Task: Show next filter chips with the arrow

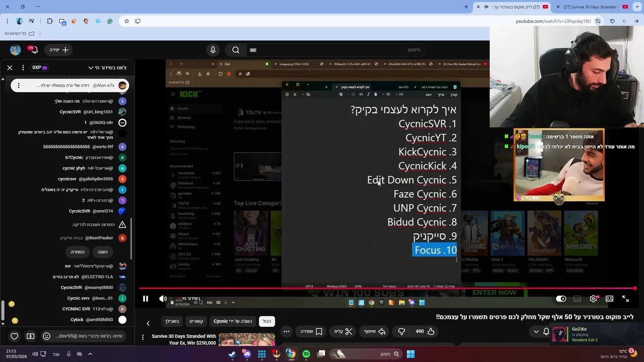Action: 148,323
